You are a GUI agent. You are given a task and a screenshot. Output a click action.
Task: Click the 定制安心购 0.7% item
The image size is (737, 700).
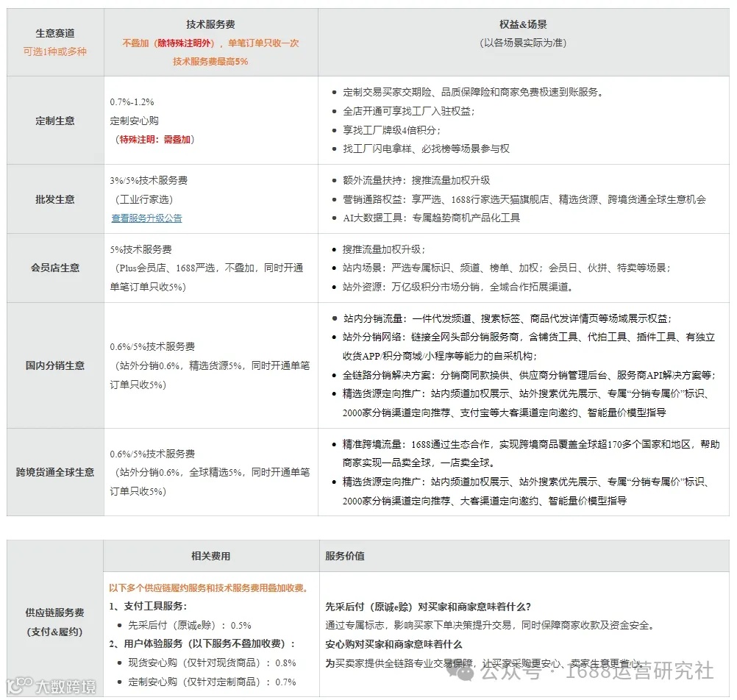pyautogui.click(x=212, y=682)
